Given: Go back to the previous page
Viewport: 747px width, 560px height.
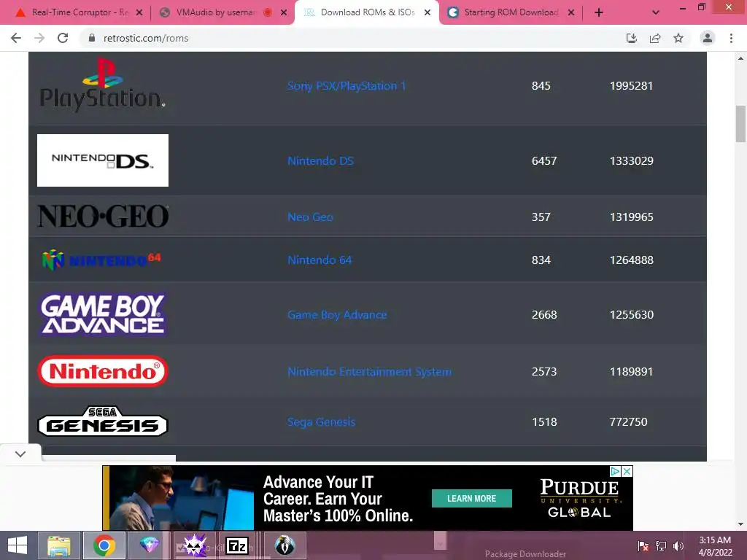Looking at the screenshot, I should (16, 38).
